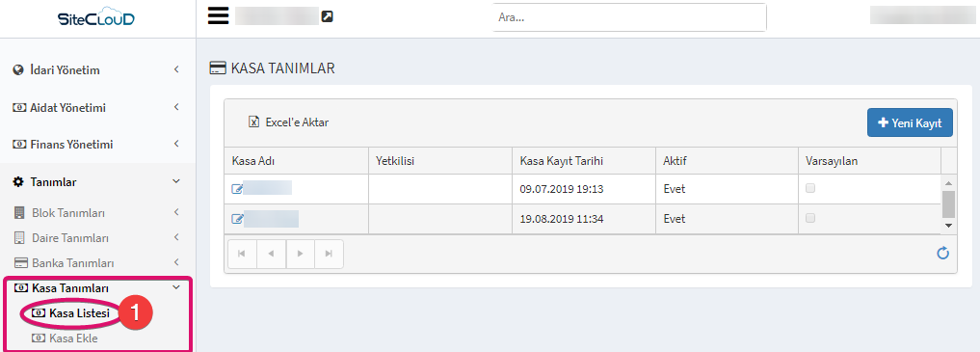The image size is (980, 352).
Task: Click edit icon in the 19.08.2019 row
Action: tap(237, 219)
